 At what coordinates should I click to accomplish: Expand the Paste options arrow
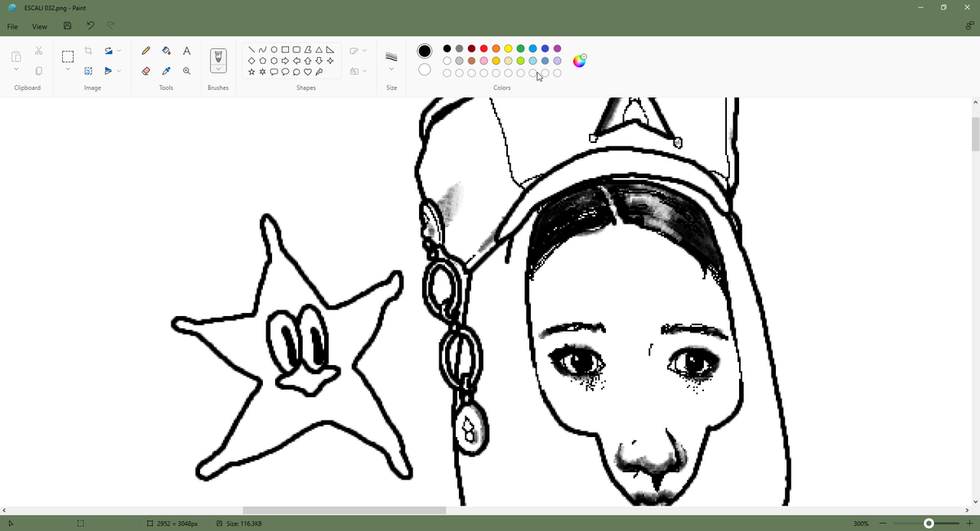click(16, 70)
